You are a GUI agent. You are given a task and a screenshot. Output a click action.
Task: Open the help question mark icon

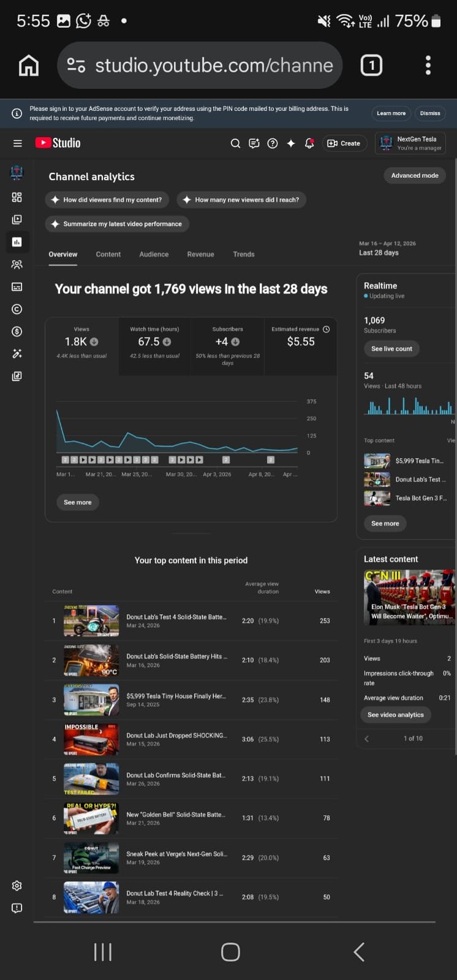point(273,143)
